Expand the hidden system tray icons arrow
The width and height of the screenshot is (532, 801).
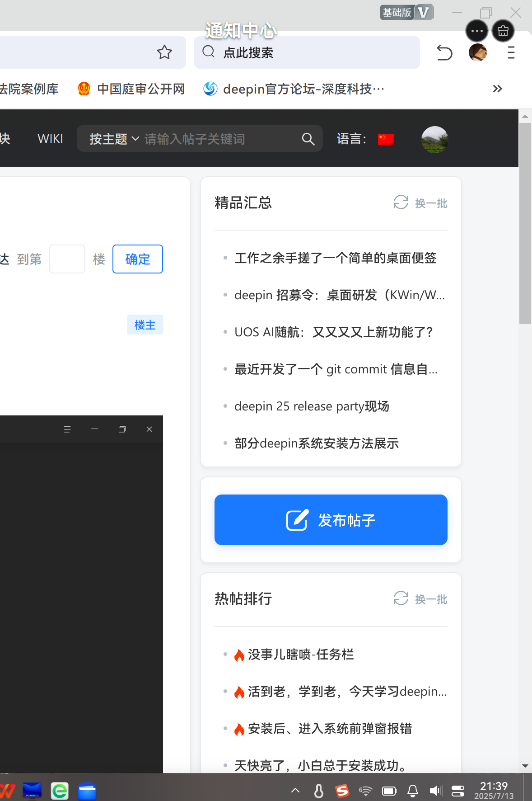click(x=295, y=791)
